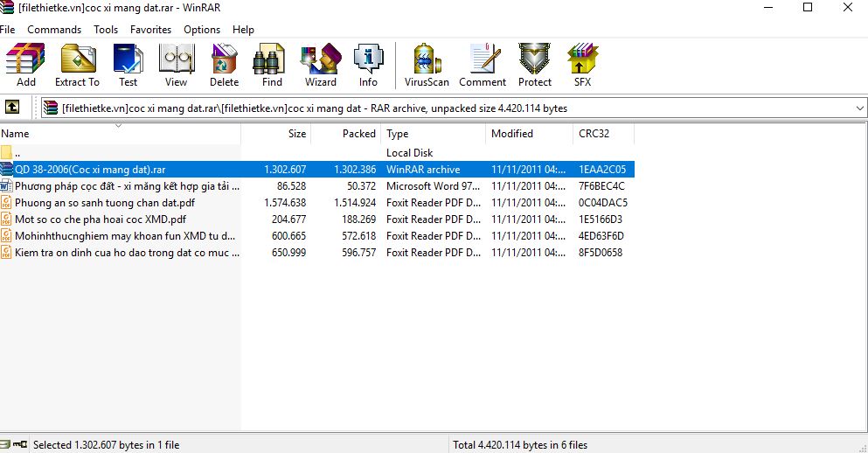Image resolution: width=868 pixels, height=453 pixels.
Task: Click size value 204.677
Action: point(289,220)
